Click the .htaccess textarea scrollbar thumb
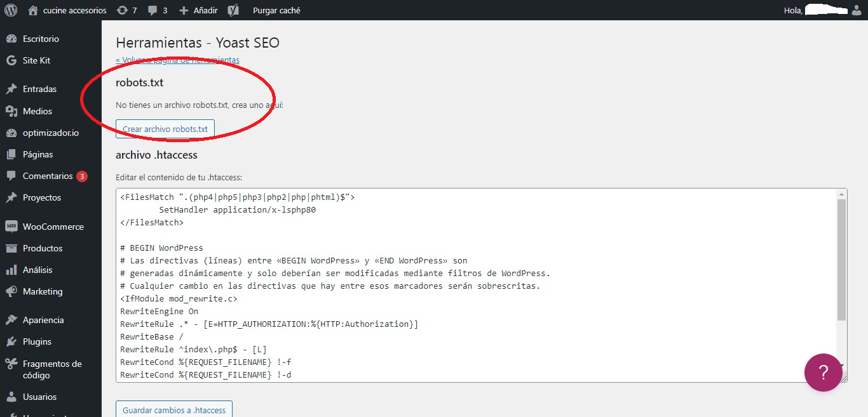Screen dimensions: 868x417 pyautogui.click(x=841, y=259)
